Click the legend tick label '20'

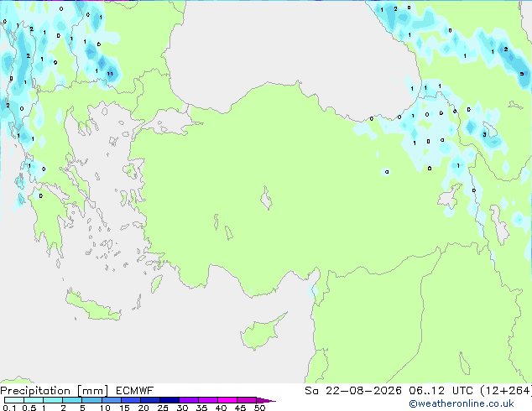coord(143,408)
